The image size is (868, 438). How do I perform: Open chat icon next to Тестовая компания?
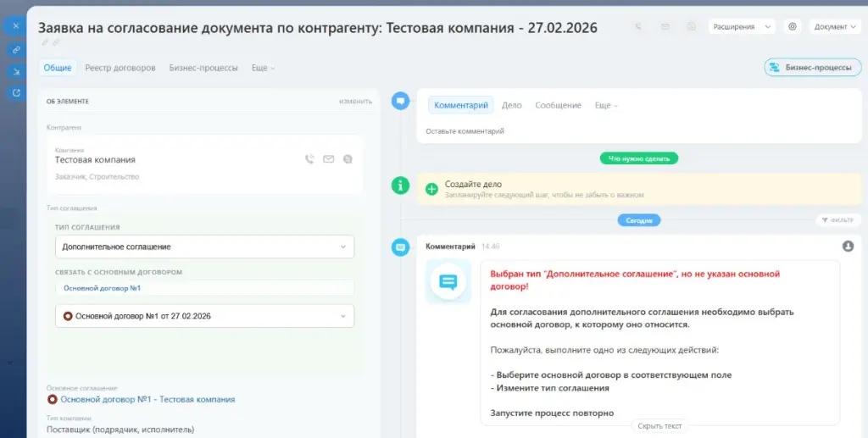(x=348, y=159)
